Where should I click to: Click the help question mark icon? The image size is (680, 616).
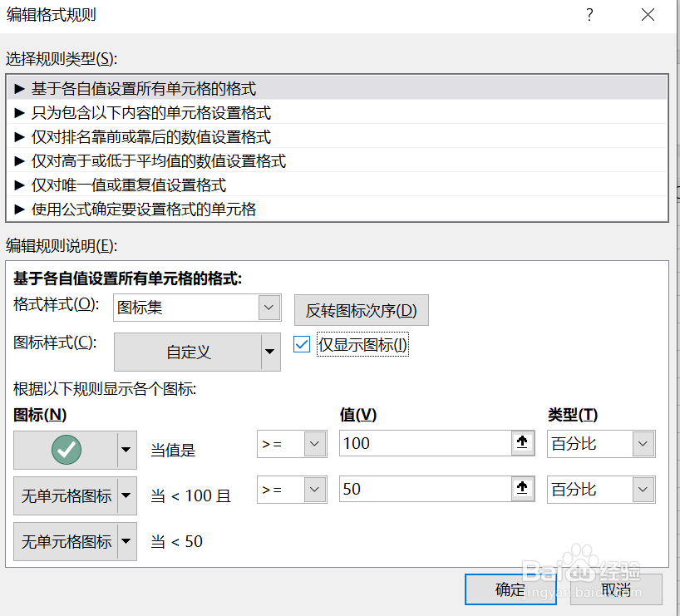point(589,15)
